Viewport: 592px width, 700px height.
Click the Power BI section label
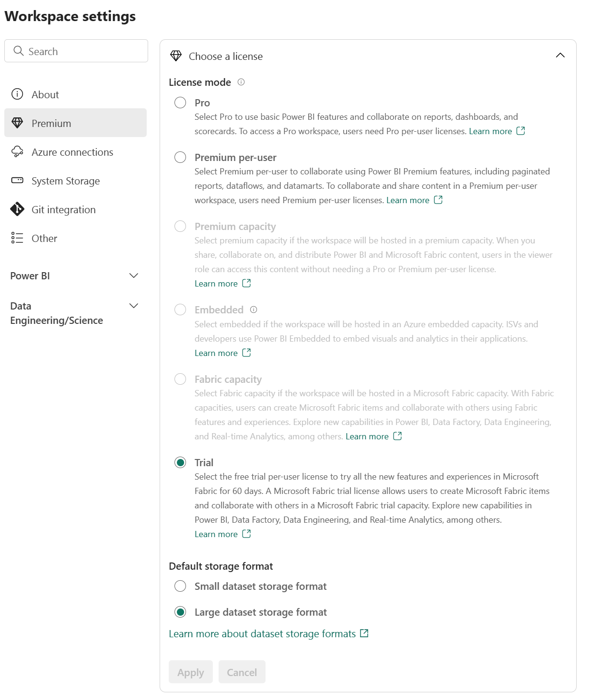[x=30, y=275]
